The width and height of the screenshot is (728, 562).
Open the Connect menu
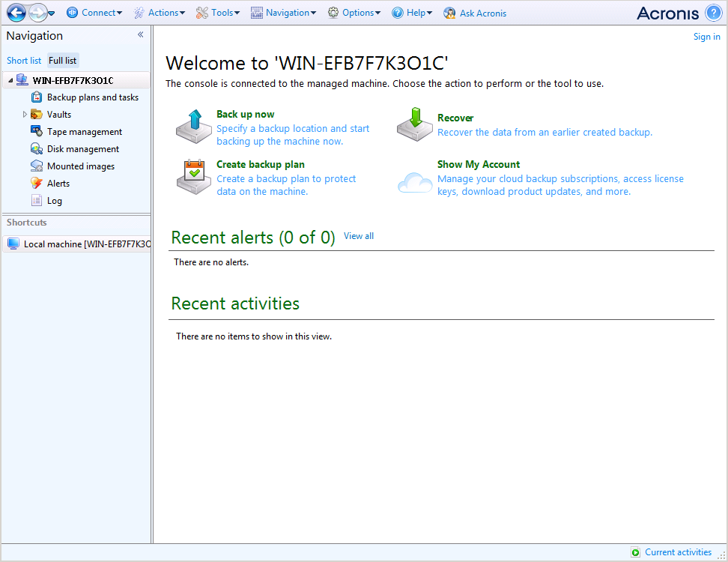coord(94,13)
